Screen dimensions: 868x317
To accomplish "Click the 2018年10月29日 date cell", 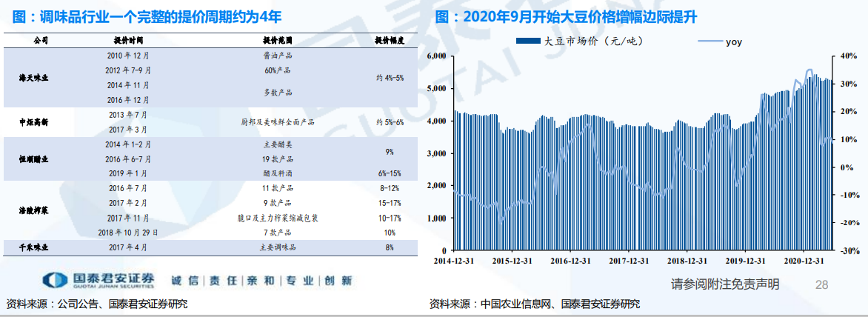I will click(129, 232).
